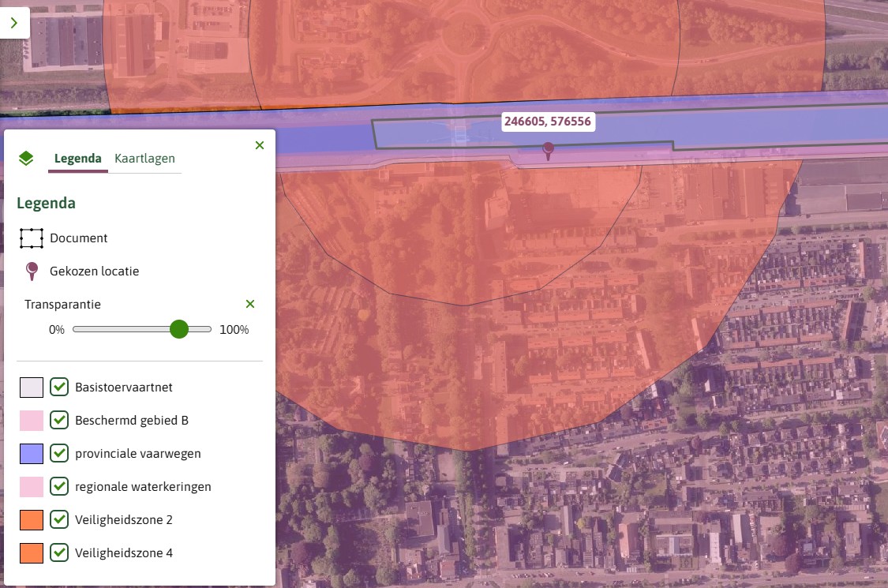Click the Gekozen locatie pin icon
Image resolution: width=888 pixels, height=588 pixels.
click(32, 272)
